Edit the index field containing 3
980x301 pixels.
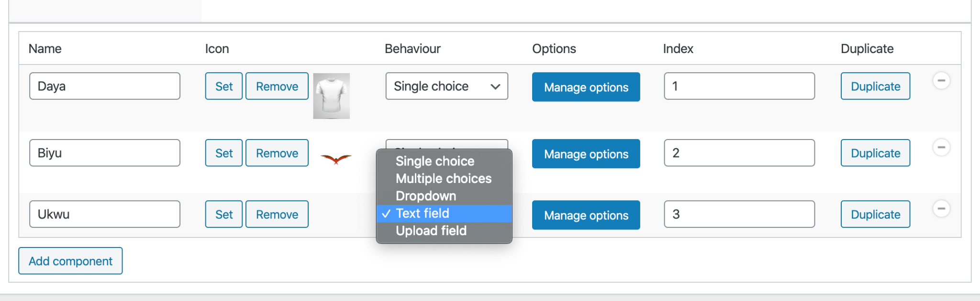pyautogui.click(x=739, y=214)
